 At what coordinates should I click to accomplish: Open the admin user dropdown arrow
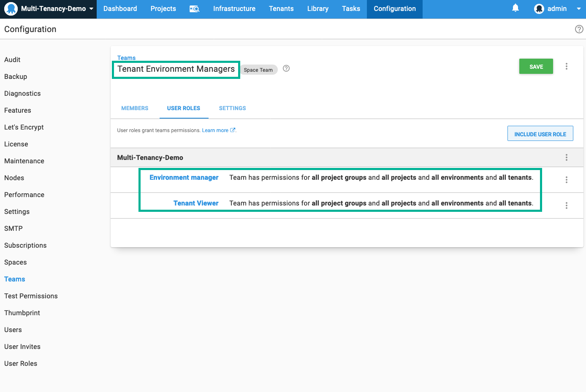pos(578,9)
